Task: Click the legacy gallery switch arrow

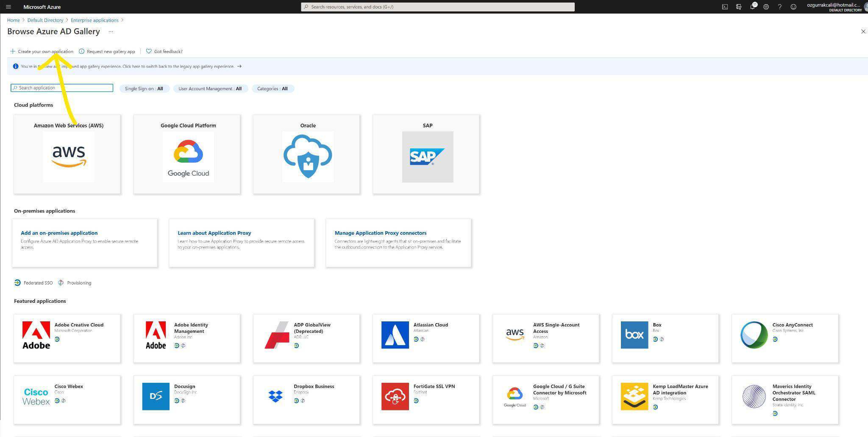Action: tap(239, 66)
